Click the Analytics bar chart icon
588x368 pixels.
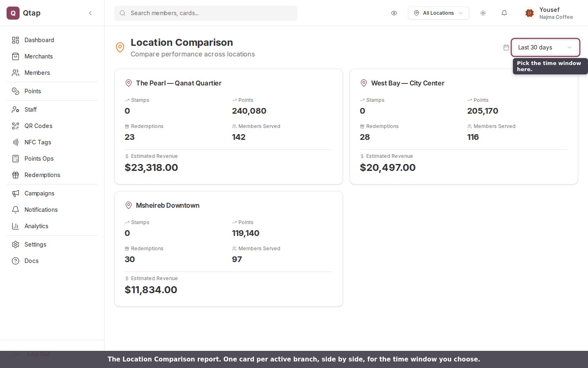(16, 226)
